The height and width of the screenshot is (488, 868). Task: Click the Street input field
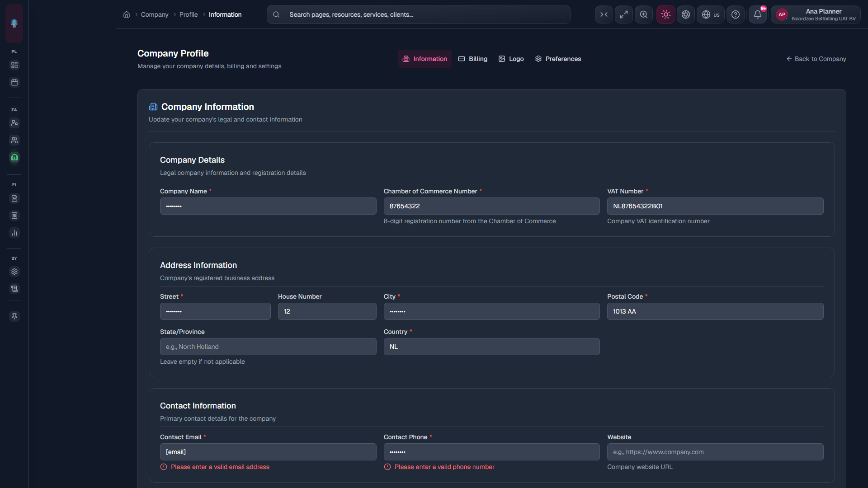[x=215, y=311]
